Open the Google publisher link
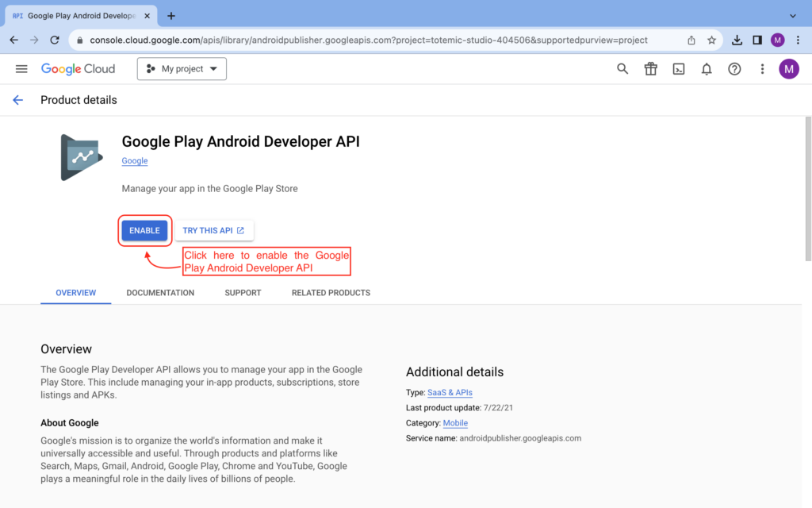 (x=135, y=160)
